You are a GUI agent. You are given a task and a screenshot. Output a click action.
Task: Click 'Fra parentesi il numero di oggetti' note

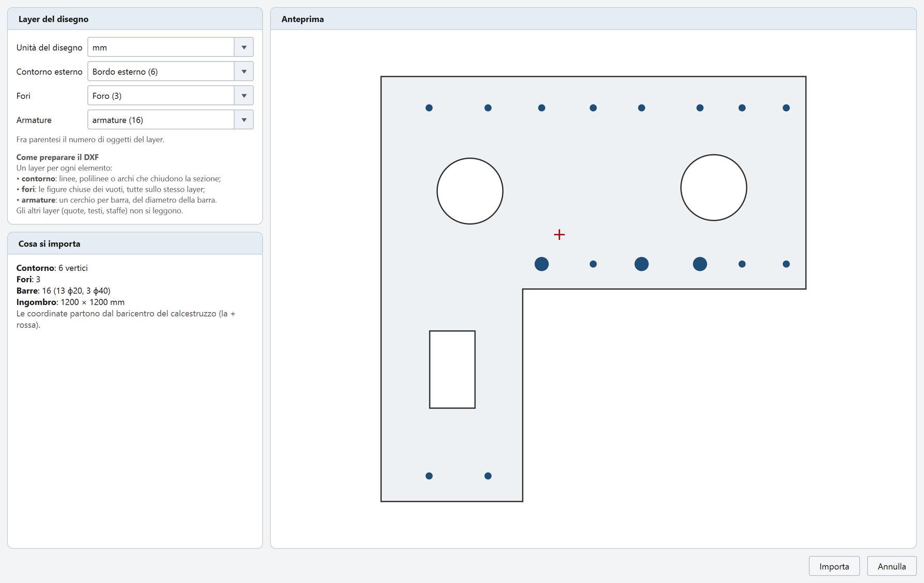pyautogui.click(x=90, y=140)
